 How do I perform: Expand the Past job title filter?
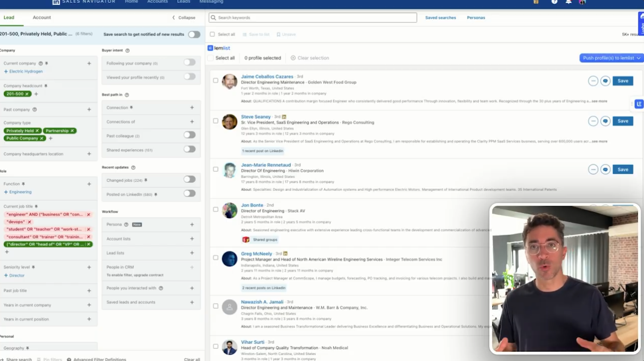click(89, 290)
